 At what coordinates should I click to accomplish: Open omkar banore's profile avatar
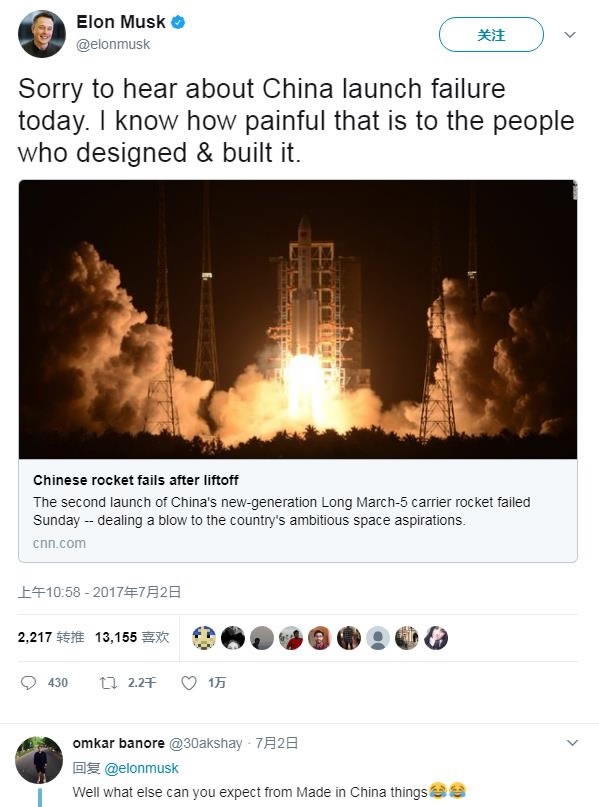coord(39,760)
